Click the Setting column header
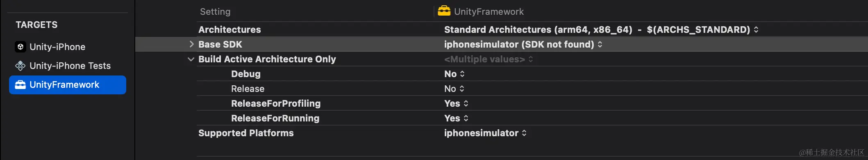Image resolution: width=868 pixels, height=160 pixels. coord(215,11)
